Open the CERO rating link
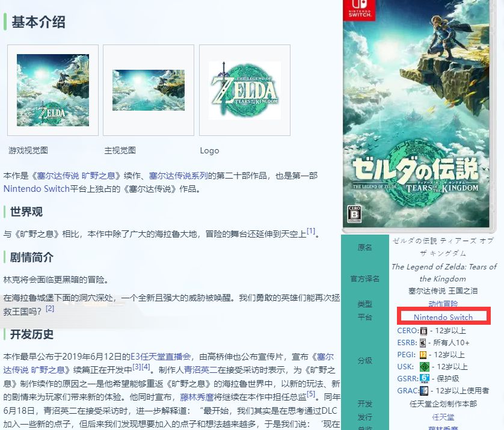Screen dimensions: 504x430 coord(408,331)
